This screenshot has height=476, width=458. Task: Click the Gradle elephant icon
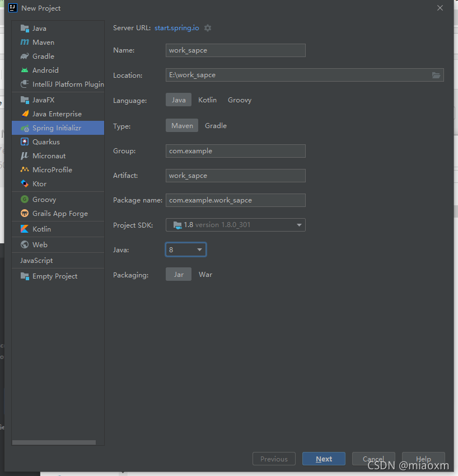point(25,56)
